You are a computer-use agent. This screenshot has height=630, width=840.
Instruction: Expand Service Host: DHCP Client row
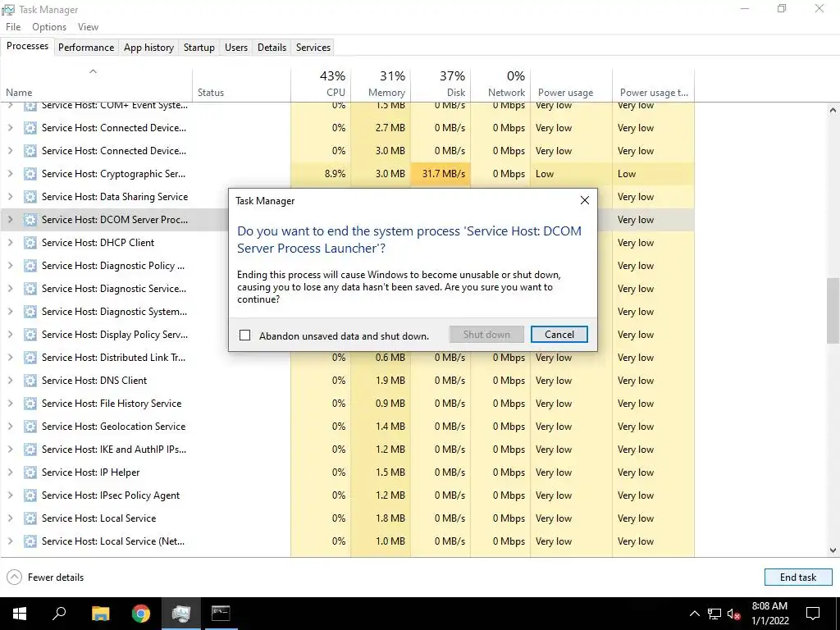[10, 243]
